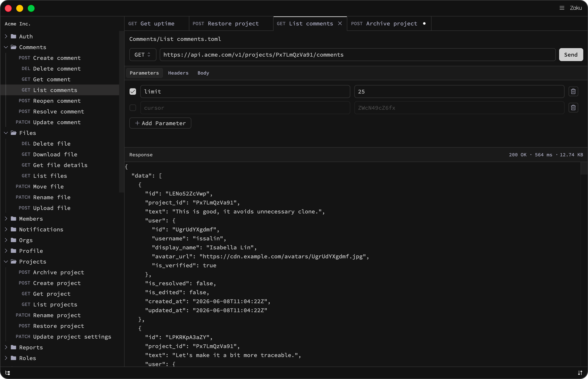
Task: Expand the Orgs folder chevron
Action: 6,240
